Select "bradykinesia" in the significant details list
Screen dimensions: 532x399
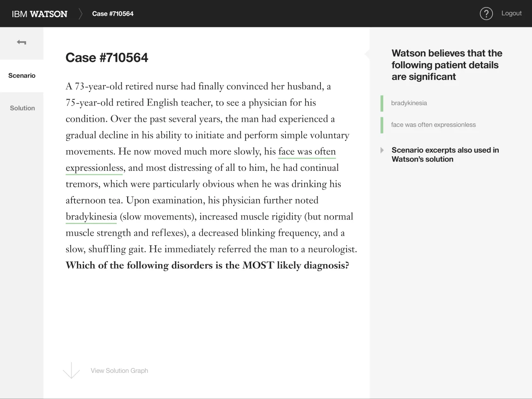click(x=409, y=103)
